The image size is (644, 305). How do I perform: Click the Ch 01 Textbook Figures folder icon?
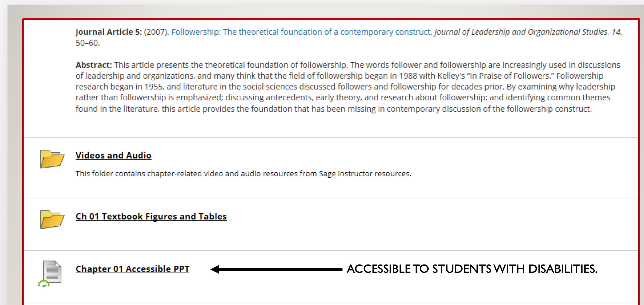pyautogui.click(x=52, y=219)
